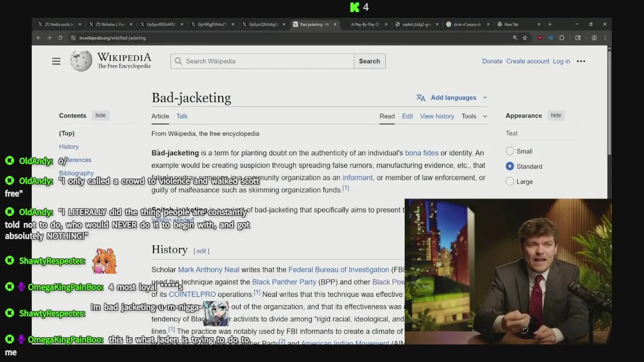Reload the page with the refresh icon
Screen dimensions: 644x362
click(x=60, y=38)
